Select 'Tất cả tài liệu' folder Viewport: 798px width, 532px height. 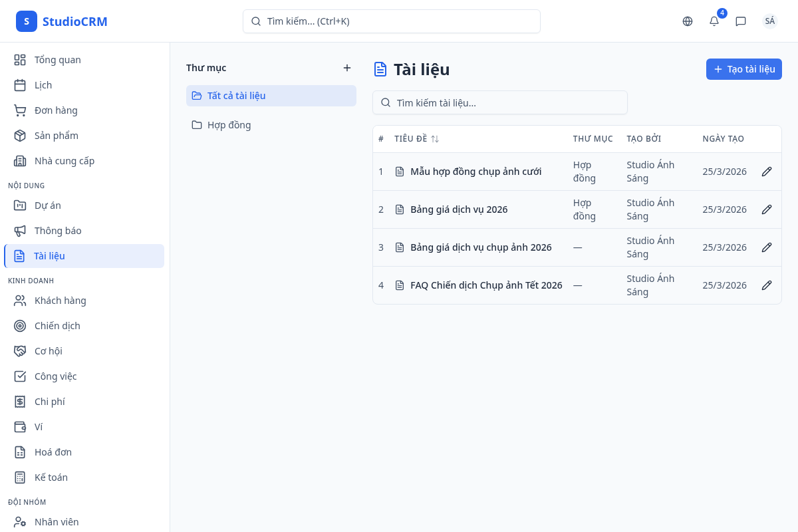tap(236, 96)
